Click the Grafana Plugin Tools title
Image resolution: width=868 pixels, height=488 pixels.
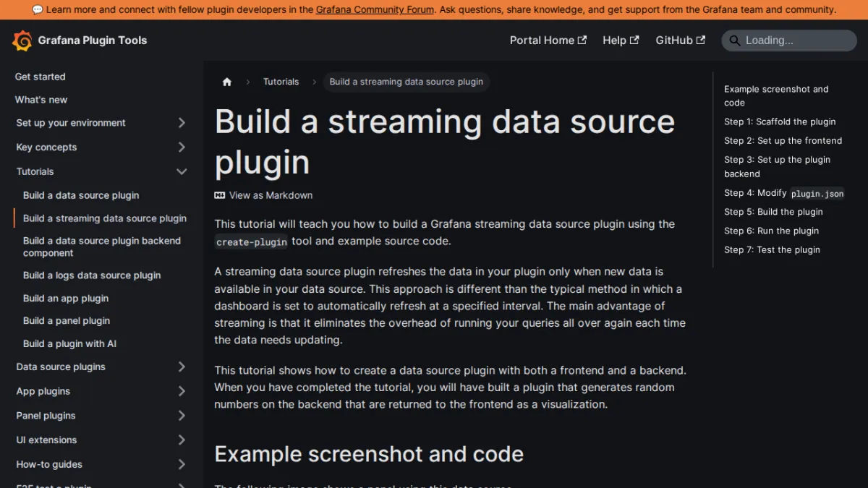tap(93, 40)
